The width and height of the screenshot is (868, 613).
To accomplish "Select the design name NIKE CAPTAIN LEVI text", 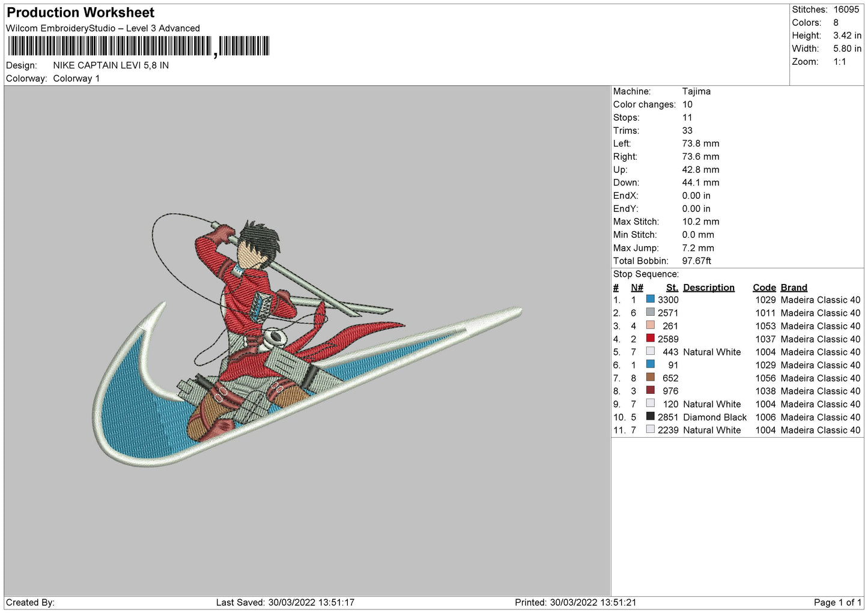I will pyautogui.click(x=111, y=65).
